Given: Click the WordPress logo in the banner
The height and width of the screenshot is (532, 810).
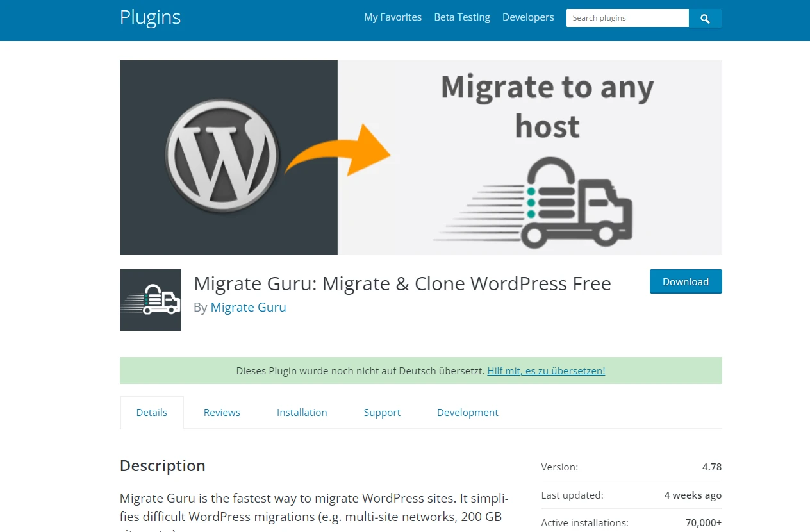Looking at the screenshot, I should [222, 157].
